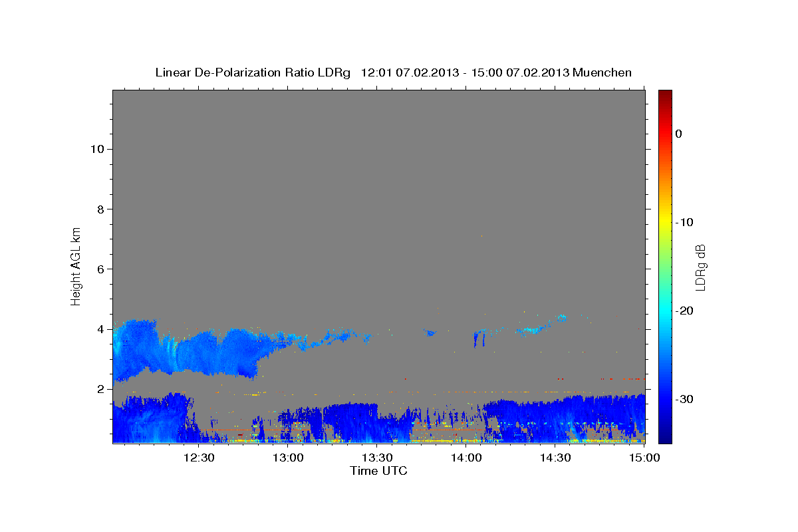Click the colorbar value '-10'
Screen dimensions: 798x532
pos(685,222)
